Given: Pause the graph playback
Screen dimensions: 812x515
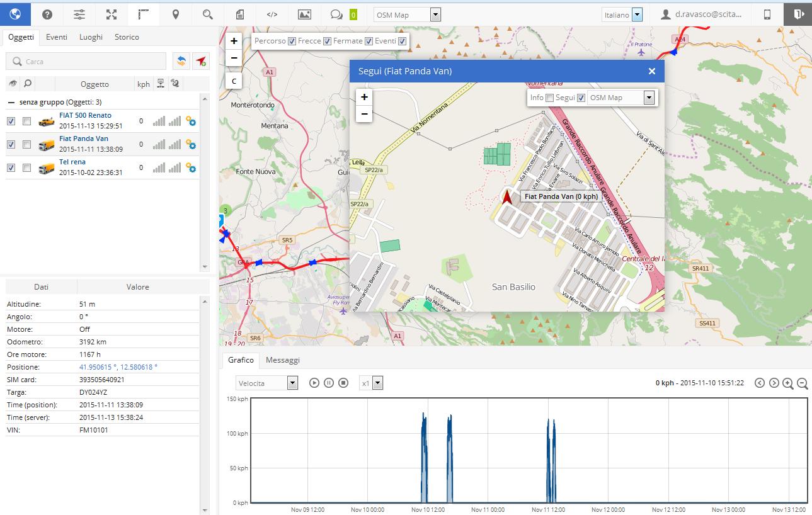Looking at the screenshot, I should tap(329, 383).
